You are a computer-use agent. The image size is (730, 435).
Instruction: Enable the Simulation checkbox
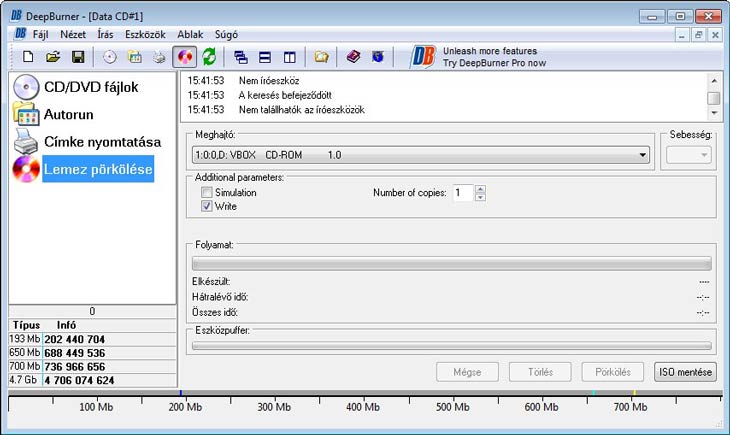(x=207, y=192)
